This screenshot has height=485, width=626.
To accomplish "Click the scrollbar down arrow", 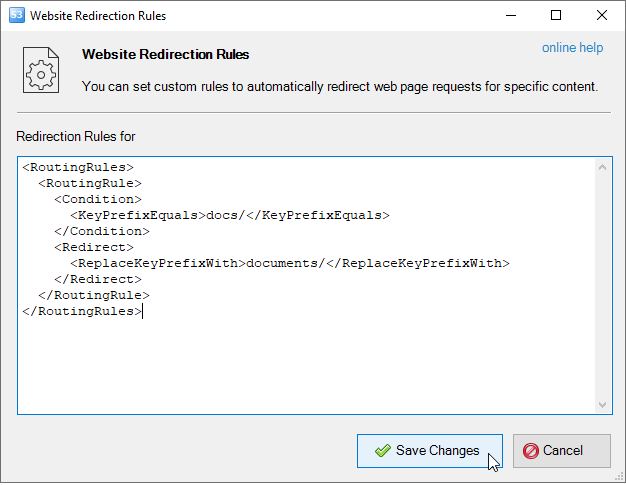I will [602, 405].
